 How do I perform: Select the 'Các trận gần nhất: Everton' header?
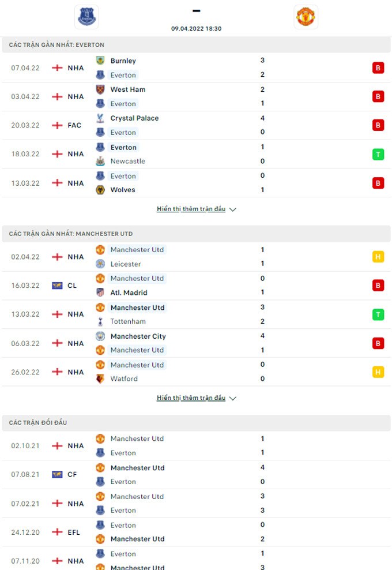(56, 45)
